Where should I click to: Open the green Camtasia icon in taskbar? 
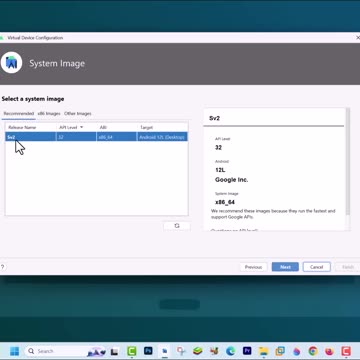point(132,351)
